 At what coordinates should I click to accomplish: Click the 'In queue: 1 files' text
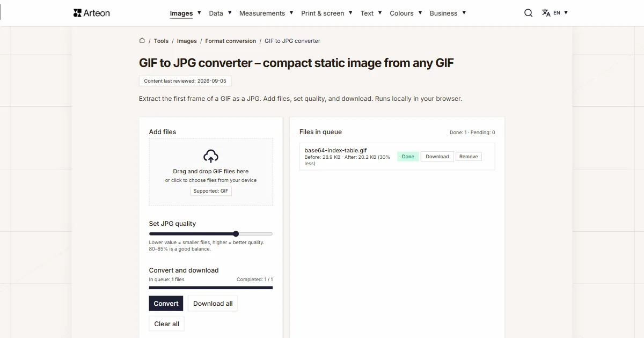click(x=166, y=280)
